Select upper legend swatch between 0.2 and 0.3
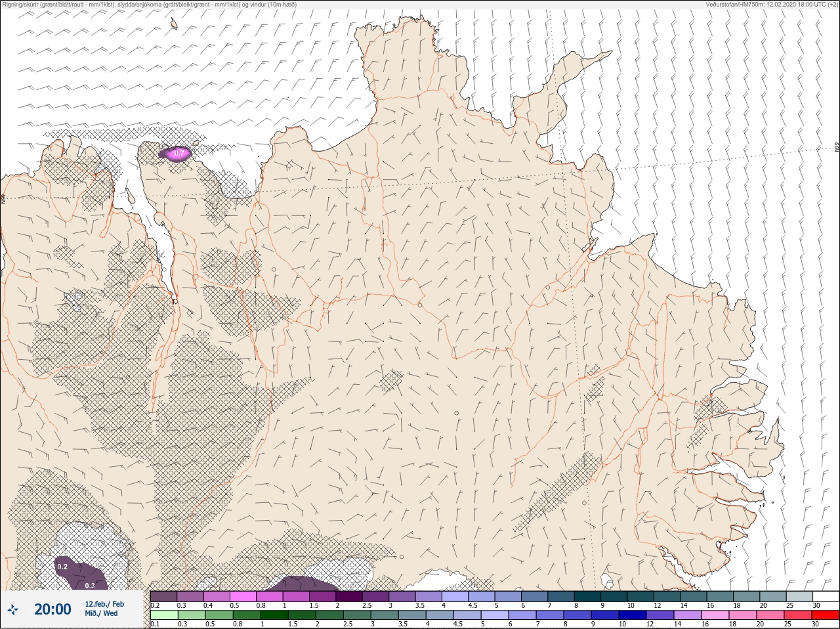 click(x=163, y=596)
